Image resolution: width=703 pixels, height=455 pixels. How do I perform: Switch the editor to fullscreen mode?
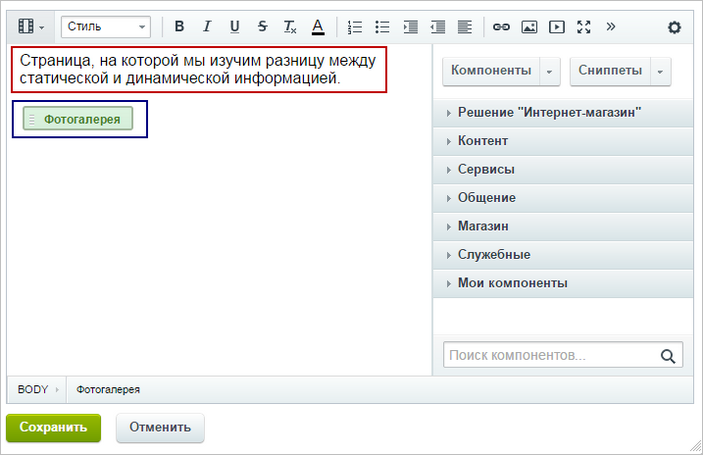click(x=584, y=27)
